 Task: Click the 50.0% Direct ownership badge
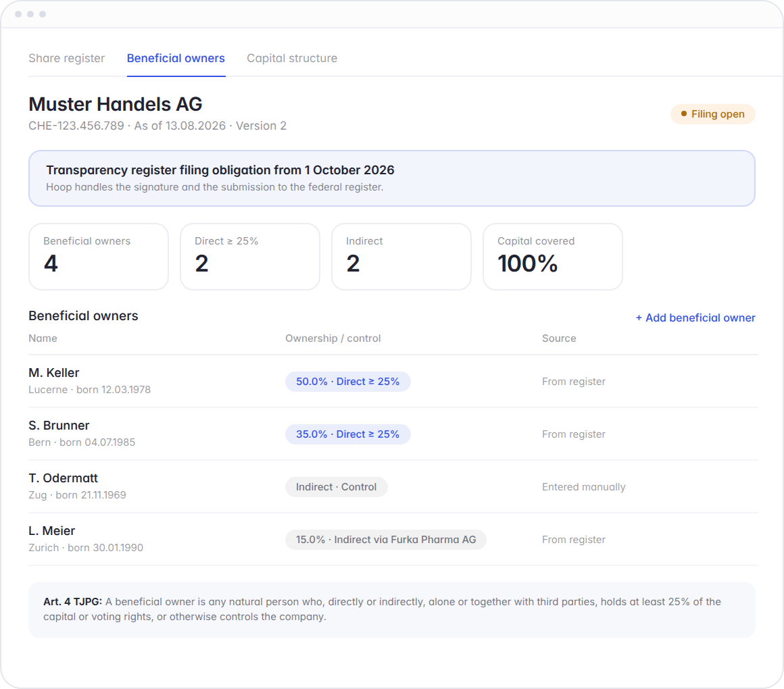348,382
